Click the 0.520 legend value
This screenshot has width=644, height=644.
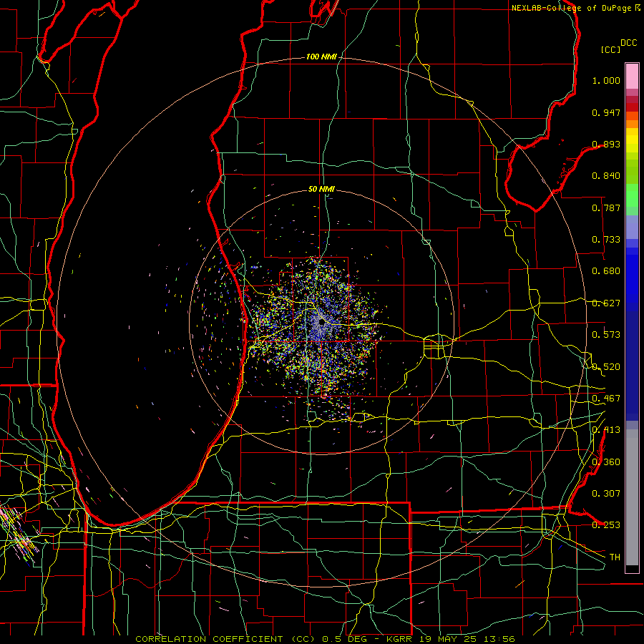click(x=606, y=367)
